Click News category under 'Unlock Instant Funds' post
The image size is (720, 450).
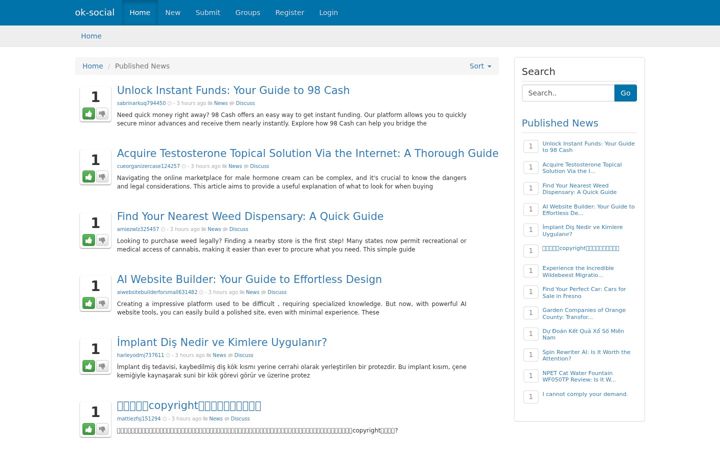(221, 103)
